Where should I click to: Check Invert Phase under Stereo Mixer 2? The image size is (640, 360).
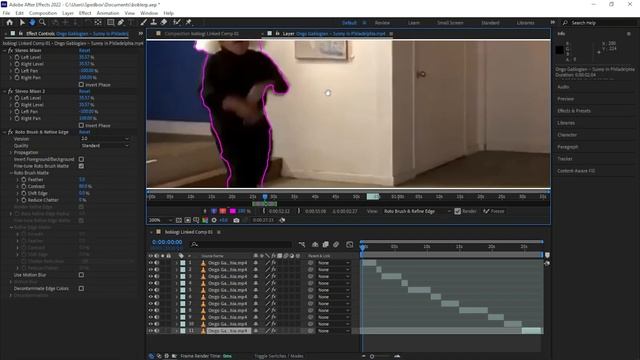coord(81,125)
